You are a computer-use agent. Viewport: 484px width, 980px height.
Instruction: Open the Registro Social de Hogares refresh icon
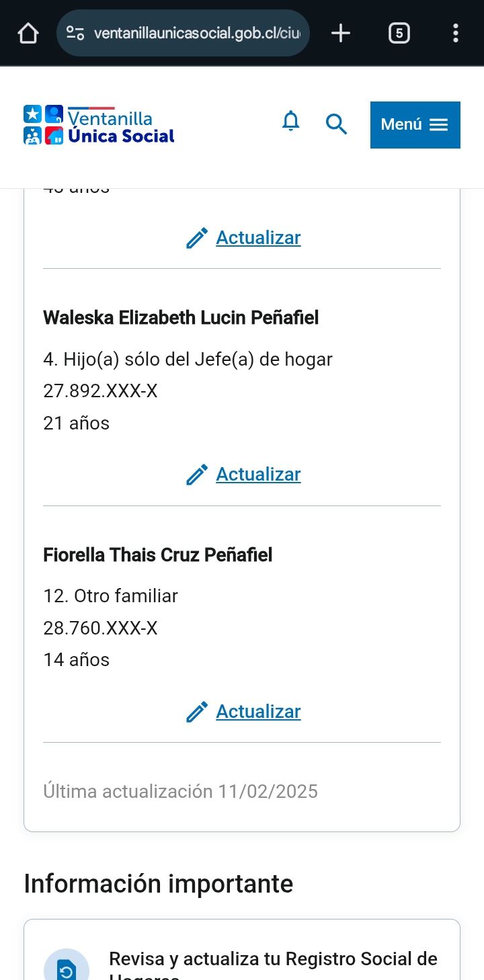click(67, 968)
